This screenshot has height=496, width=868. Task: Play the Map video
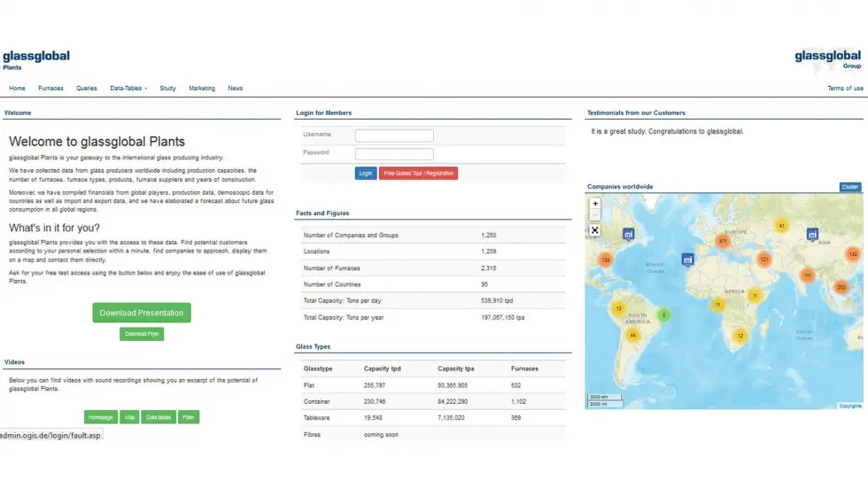129,417
